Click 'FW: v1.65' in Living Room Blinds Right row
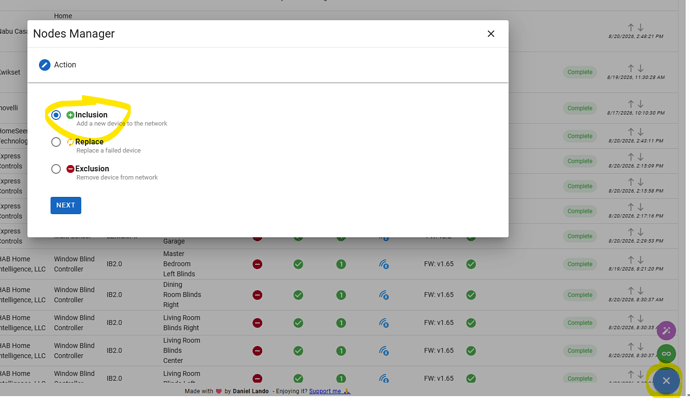 [439, 323]
